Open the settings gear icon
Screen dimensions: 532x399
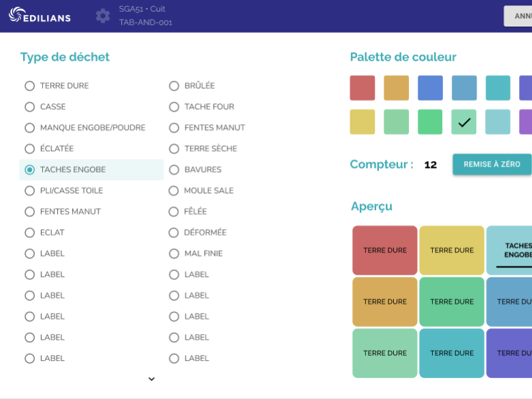coord(103,16)
